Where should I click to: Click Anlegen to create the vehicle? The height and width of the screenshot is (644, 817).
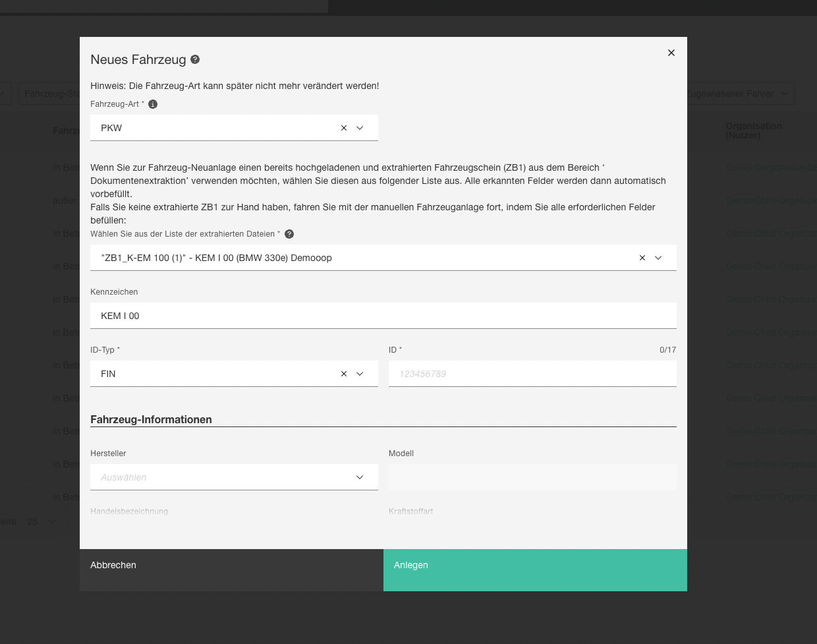(x=535, y=570)
